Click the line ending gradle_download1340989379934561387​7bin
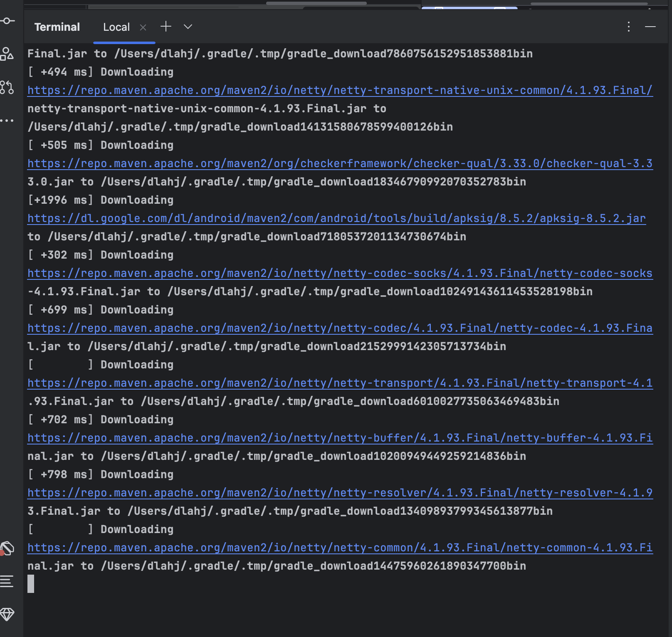The width and height of the screenshot is (672, 637). pos(290,511)
